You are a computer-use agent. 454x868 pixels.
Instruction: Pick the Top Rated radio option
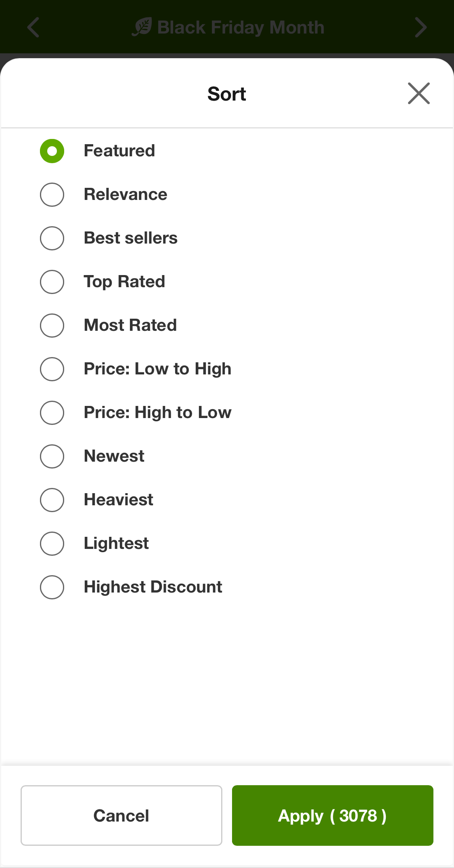[x=52, y=282]
